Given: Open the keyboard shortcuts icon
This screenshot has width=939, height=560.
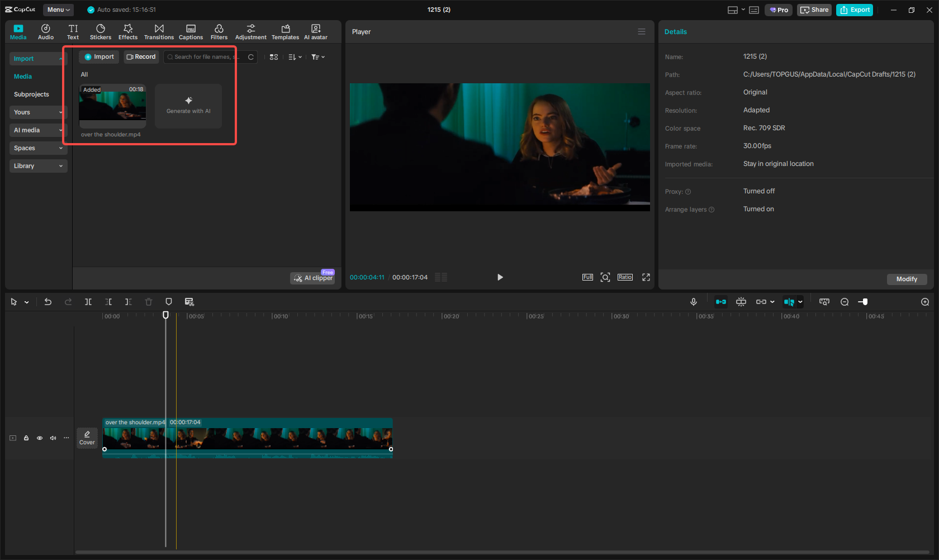Looking at the screenshot, I should (x=754, y=10).
